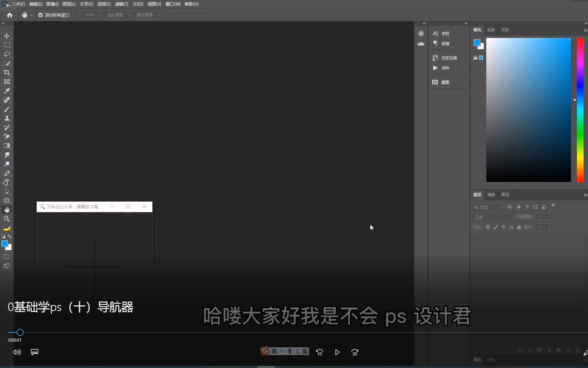Image resolution: width=588 pixels, height=368 pixels.
Task: Change screen mode icon at toolbar bottom
Action: click(7, 266)
